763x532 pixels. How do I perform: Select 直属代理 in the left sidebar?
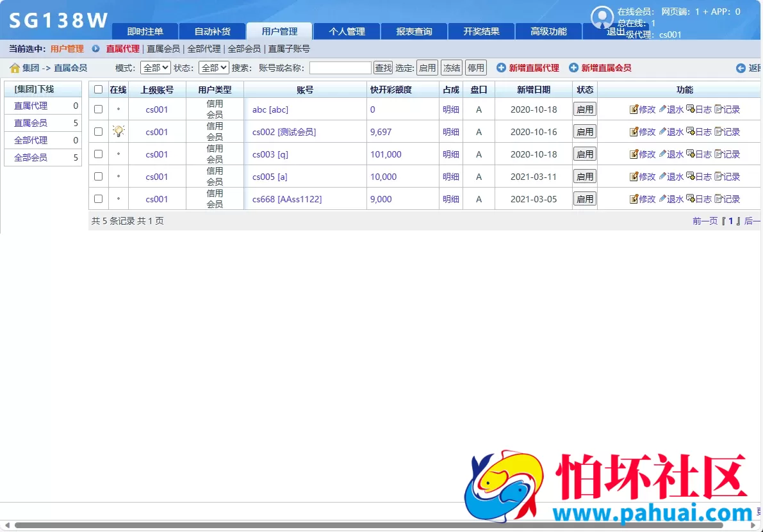(x=31, y=106)
